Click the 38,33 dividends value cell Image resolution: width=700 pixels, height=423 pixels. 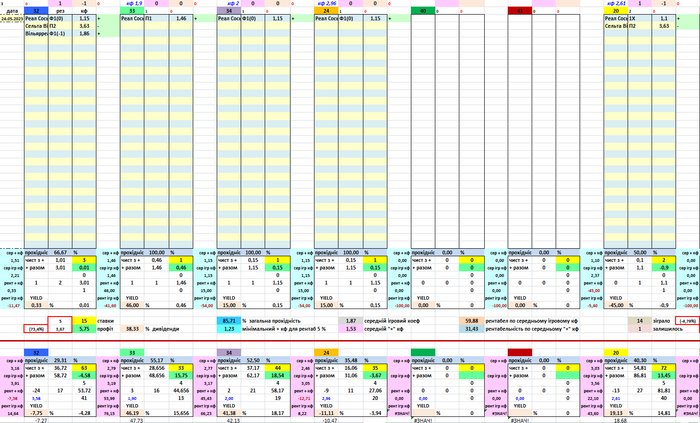[132, 329]
